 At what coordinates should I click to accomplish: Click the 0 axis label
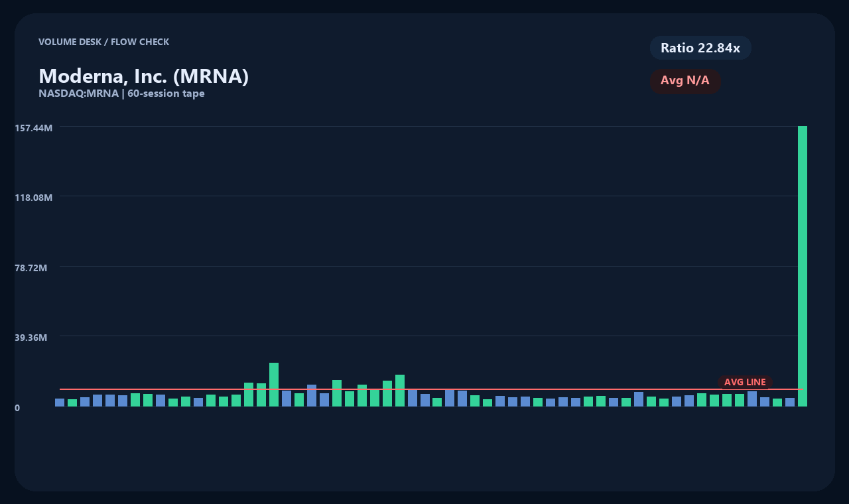tap(17, 407)
